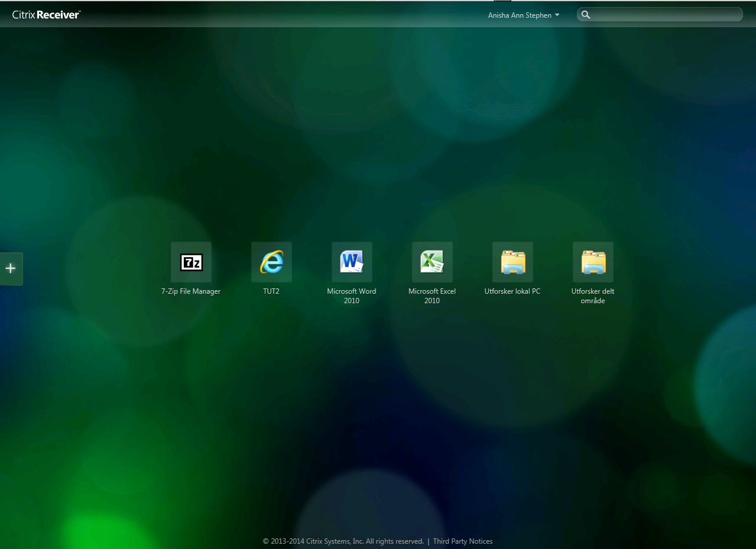Click the magnifying glass search icon
Image resolution: width=756 pixels, height=549 pixels.
586,15
